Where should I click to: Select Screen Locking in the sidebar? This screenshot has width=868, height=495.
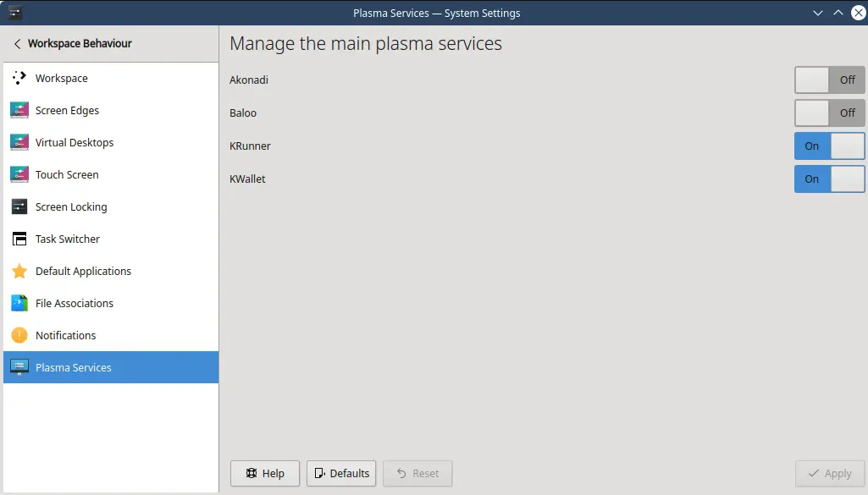click(111, 206)
